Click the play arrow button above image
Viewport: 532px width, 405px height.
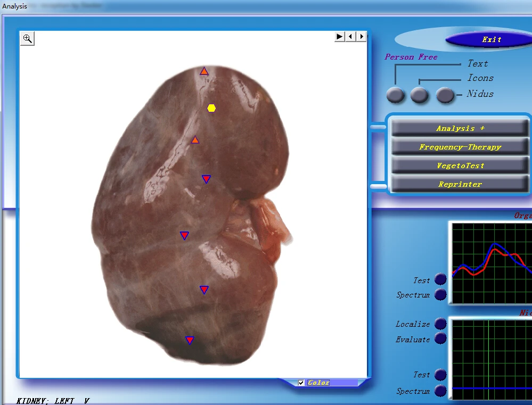tap(339, 36)
